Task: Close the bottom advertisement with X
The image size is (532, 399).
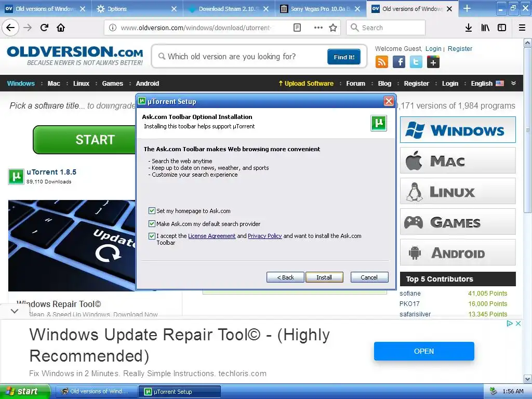Action: (518, 323)
